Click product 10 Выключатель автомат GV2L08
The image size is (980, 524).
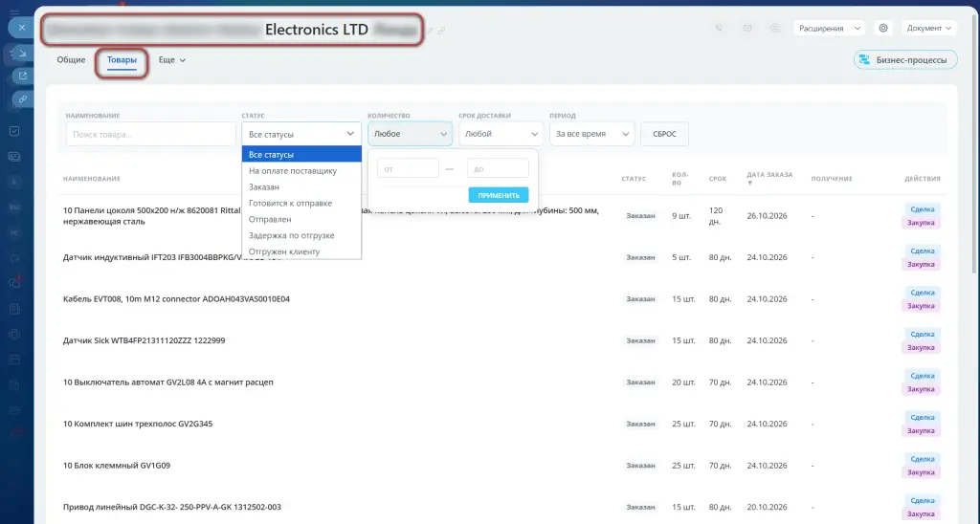coord(168,382)
